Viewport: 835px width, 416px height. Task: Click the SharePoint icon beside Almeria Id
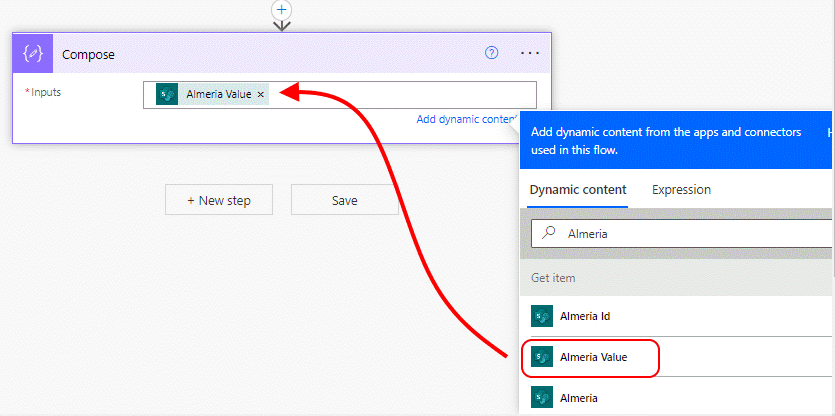tap(542, 316)
